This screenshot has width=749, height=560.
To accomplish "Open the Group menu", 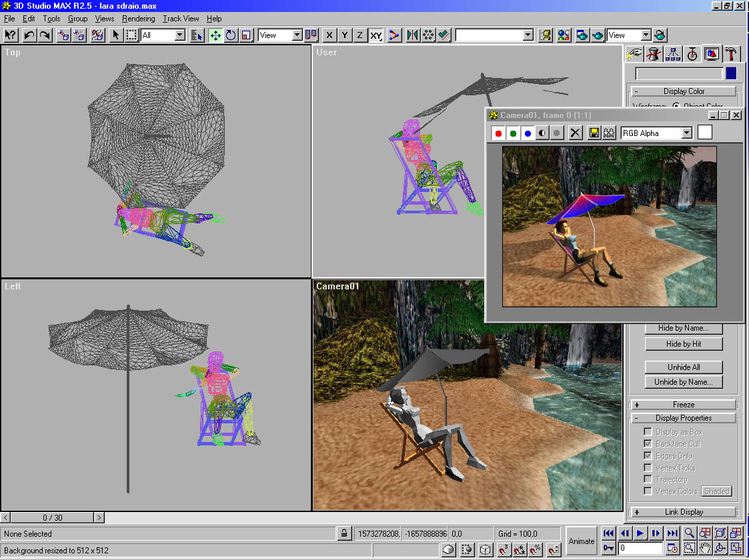I will click(78, 19).
